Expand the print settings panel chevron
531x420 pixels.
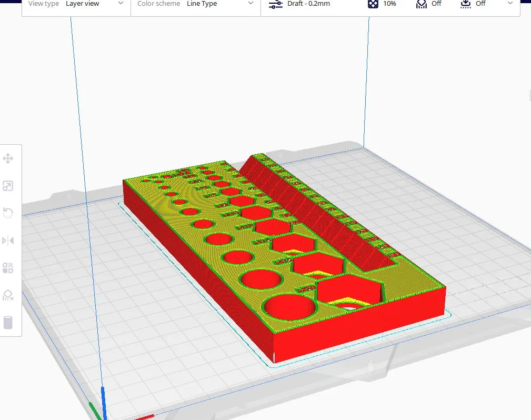pos(510,3)
